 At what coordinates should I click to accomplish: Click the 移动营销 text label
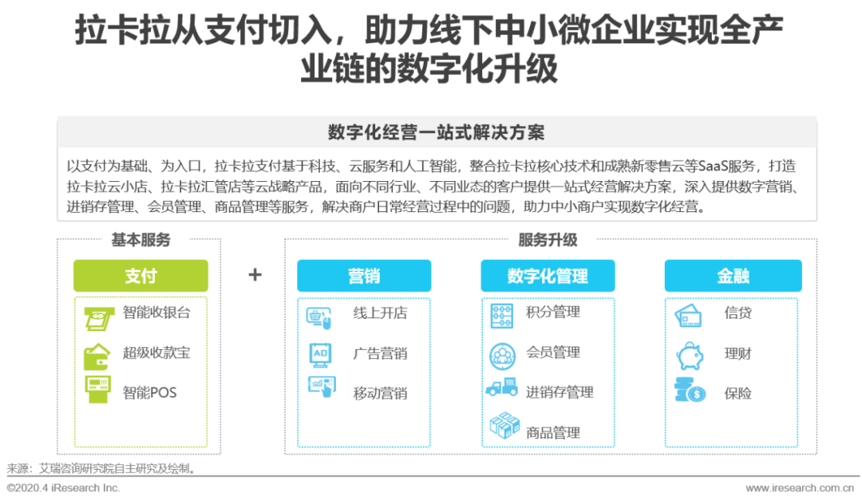381,393
